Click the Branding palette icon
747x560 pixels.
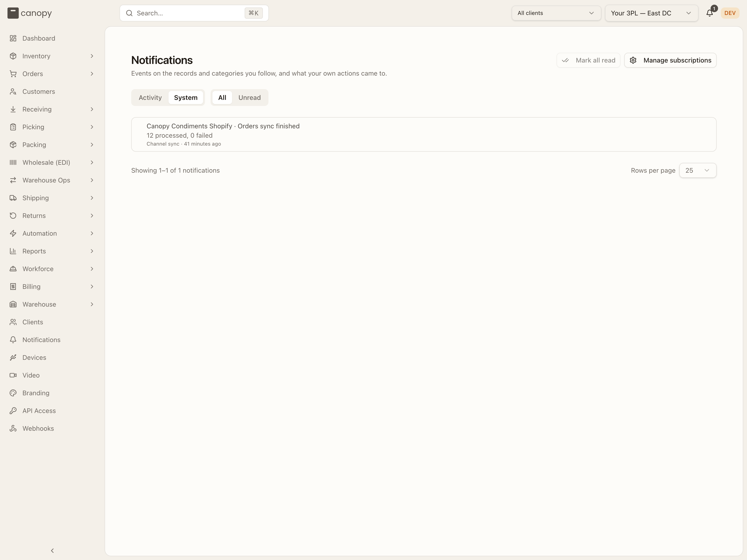pos(13,393)
